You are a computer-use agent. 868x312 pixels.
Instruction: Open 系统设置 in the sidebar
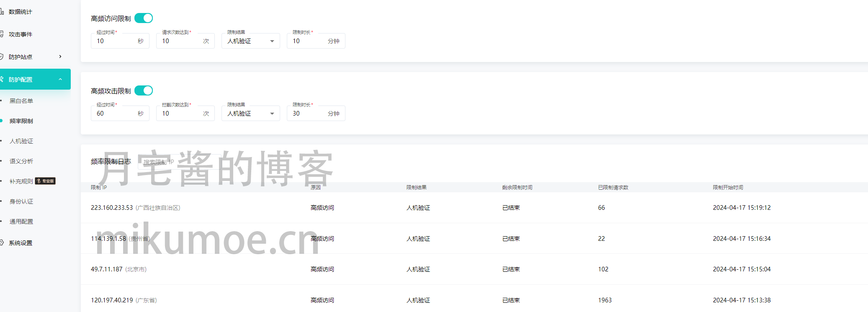tap(20, 243)
